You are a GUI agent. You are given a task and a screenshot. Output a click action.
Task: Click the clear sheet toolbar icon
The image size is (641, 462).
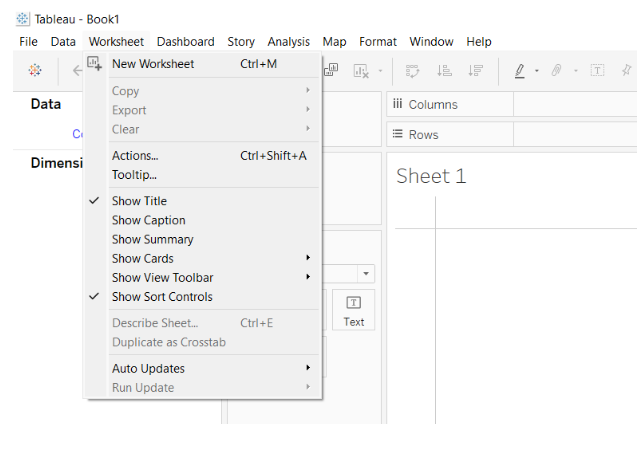point(359,70)
